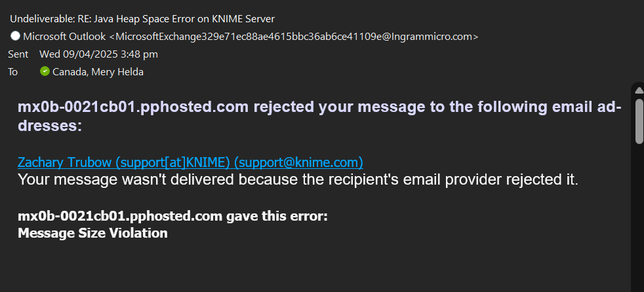Viewport: 644px width, 292px height.
Task: Click the scrollbar track below the thumb
Action: 639,217
